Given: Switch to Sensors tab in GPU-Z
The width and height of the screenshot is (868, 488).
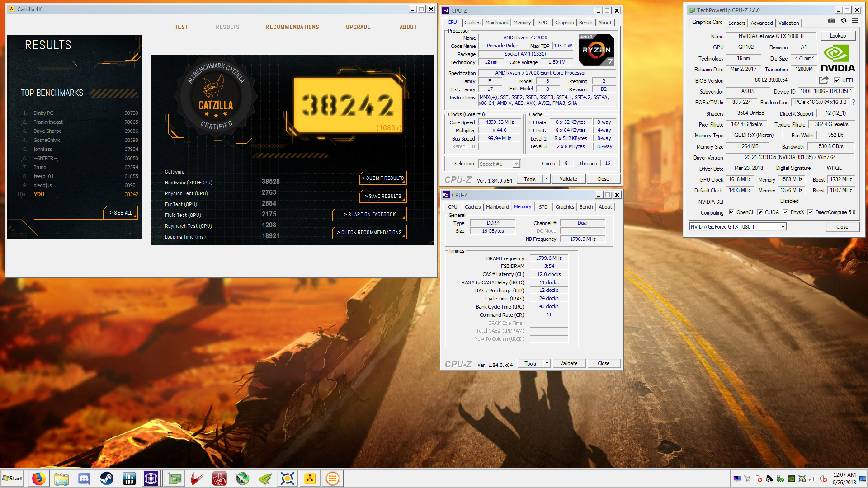Looking at the screenshot, I should click(x=736, y=23).
